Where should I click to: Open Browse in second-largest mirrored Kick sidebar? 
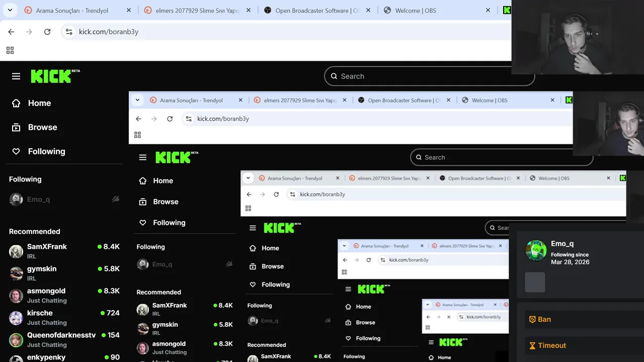pos(159,202)
